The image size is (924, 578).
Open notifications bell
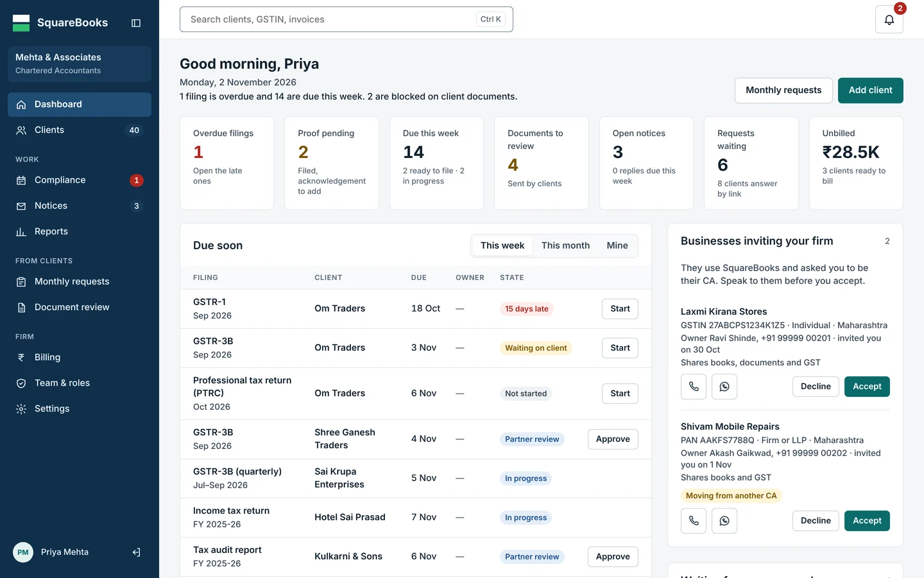889,20
